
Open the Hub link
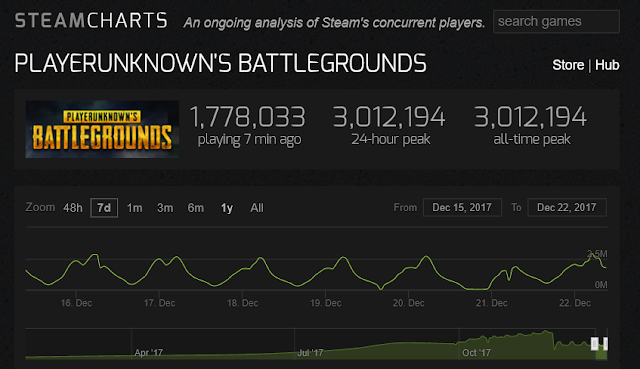pos(607,65)
